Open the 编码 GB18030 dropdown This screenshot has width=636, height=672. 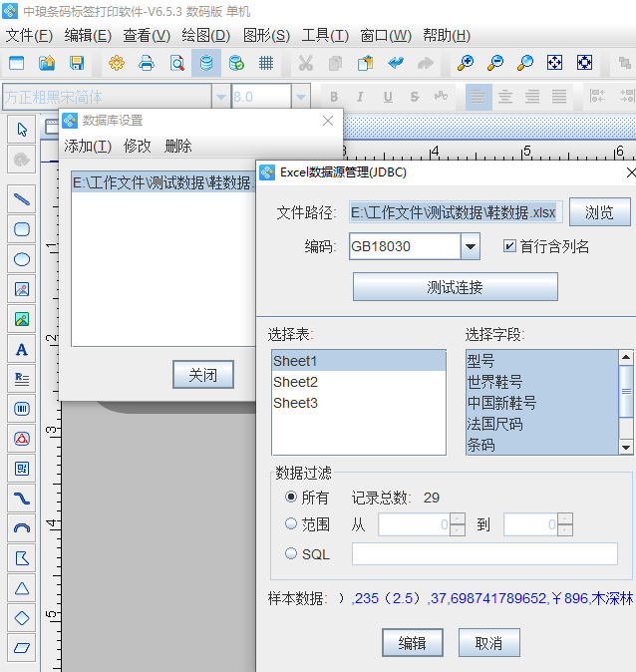(471, 246)
